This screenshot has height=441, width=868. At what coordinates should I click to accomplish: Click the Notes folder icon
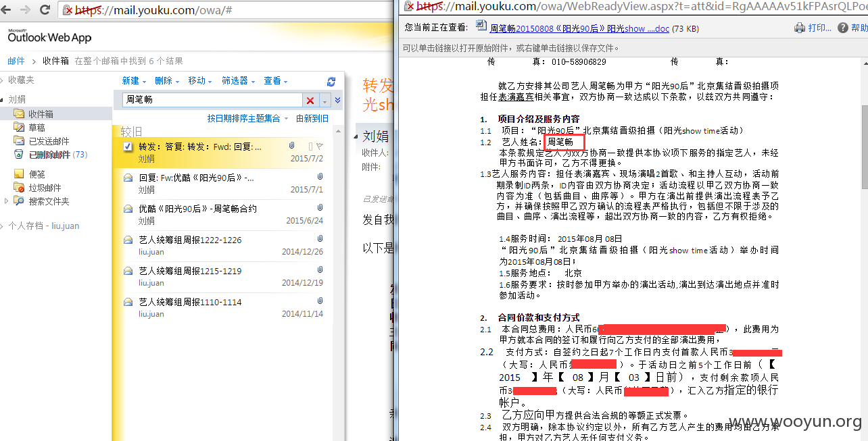(19, 174)
